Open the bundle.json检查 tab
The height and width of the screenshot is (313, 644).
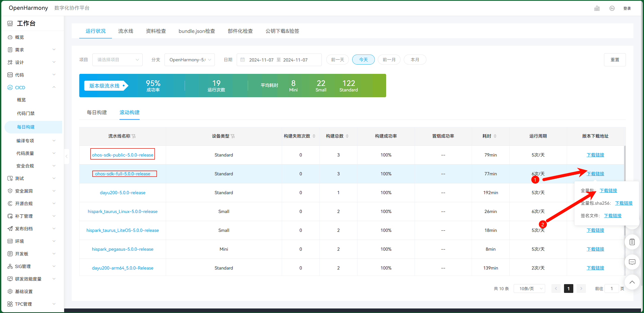click(197, 31)
